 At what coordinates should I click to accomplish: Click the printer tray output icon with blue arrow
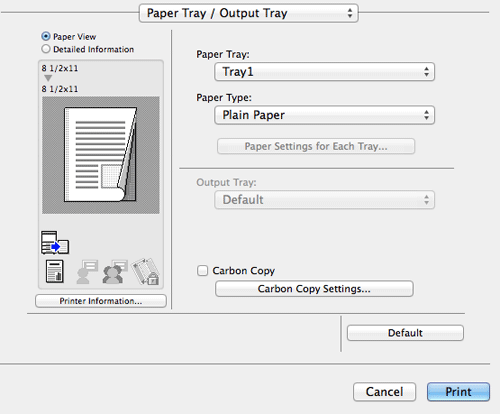point(55,243)
